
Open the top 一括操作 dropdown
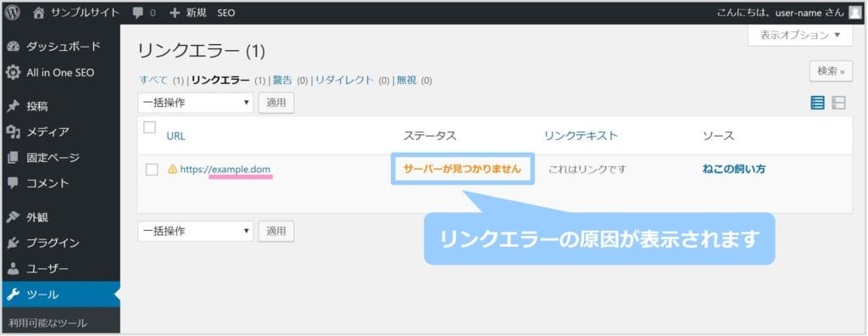[x=196, y=103]
